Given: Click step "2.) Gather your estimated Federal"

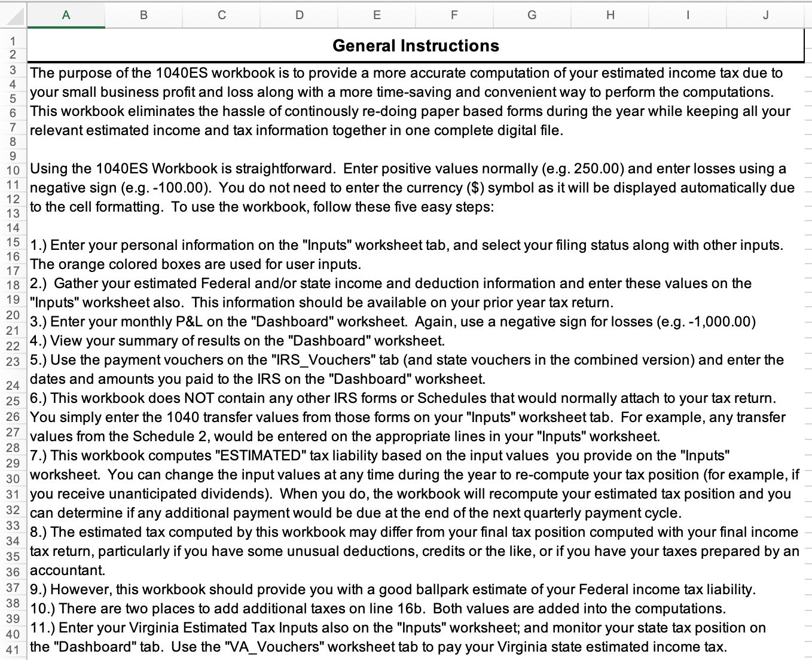Looking at the screenshot, I should coord(391,283).
